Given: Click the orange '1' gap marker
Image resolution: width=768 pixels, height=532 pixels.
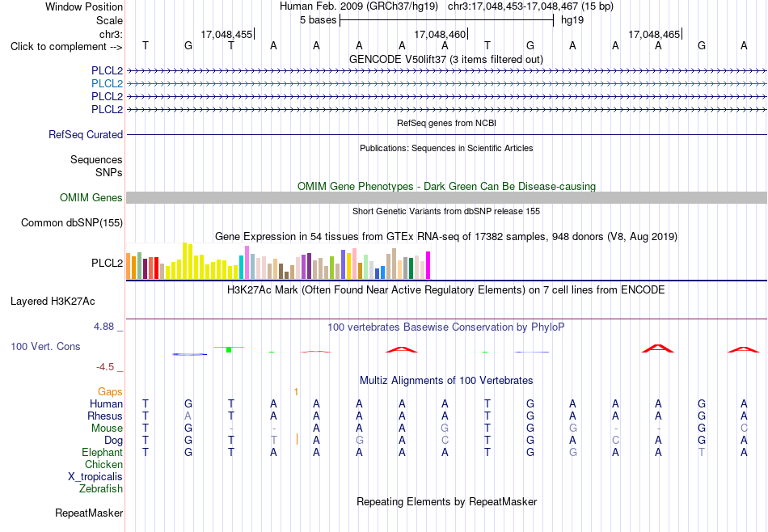Looking at the screenshot, I should point(297,391).
